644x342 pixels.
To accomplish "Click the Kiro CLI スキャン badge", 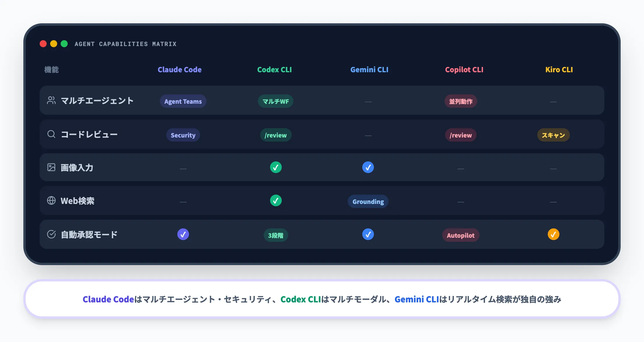I will click(553, 135).
